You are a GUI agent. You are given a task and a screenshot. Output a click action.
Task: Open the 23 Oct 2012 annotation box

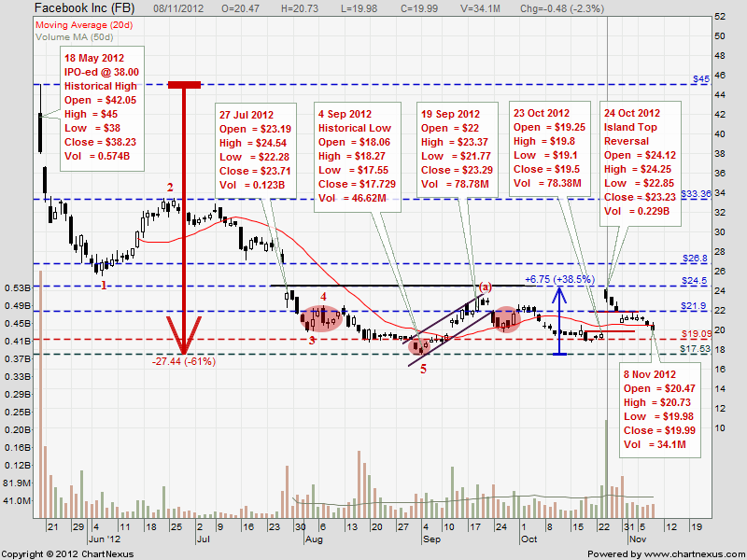(x=550, y=148)
